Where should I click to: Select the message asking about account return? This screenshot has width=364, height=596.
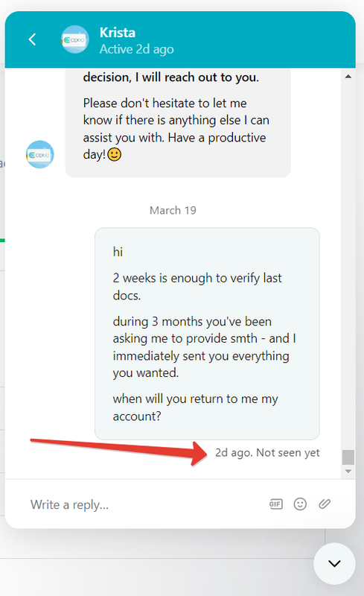195,408
